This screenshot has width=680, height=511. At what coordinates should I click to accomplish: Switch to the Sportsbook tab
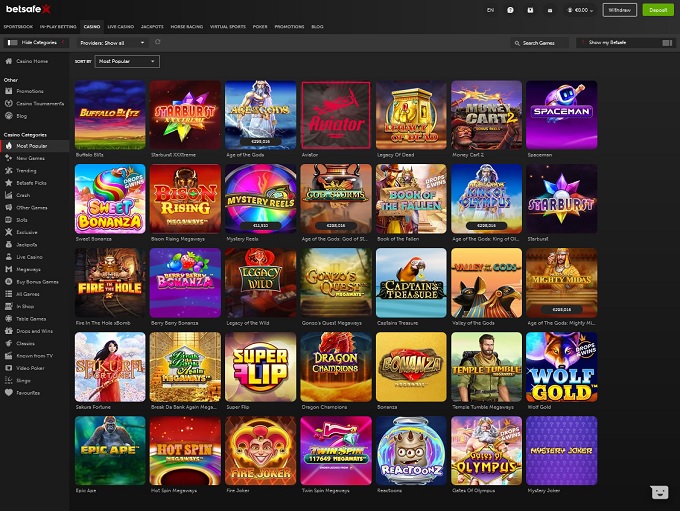(x=18, y=26)
